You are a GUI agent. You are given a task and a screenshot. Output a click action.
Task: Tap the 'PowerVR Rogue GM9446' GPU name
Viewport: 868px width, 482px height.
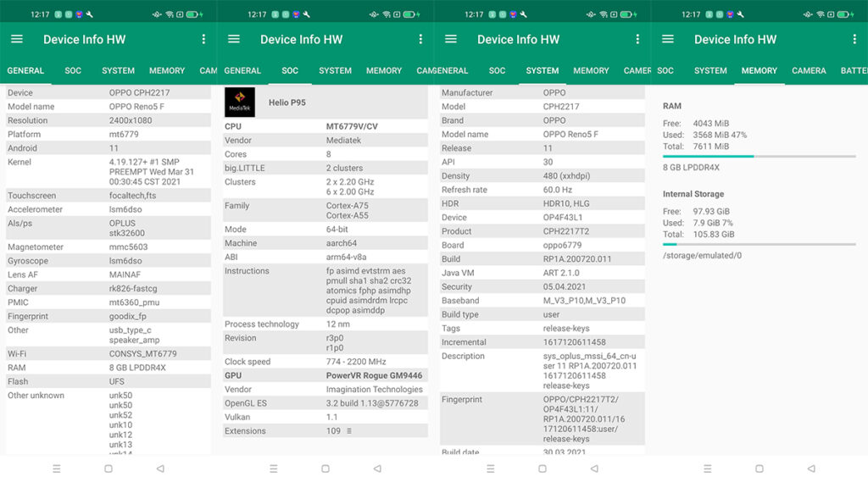[x=374, y=375]
